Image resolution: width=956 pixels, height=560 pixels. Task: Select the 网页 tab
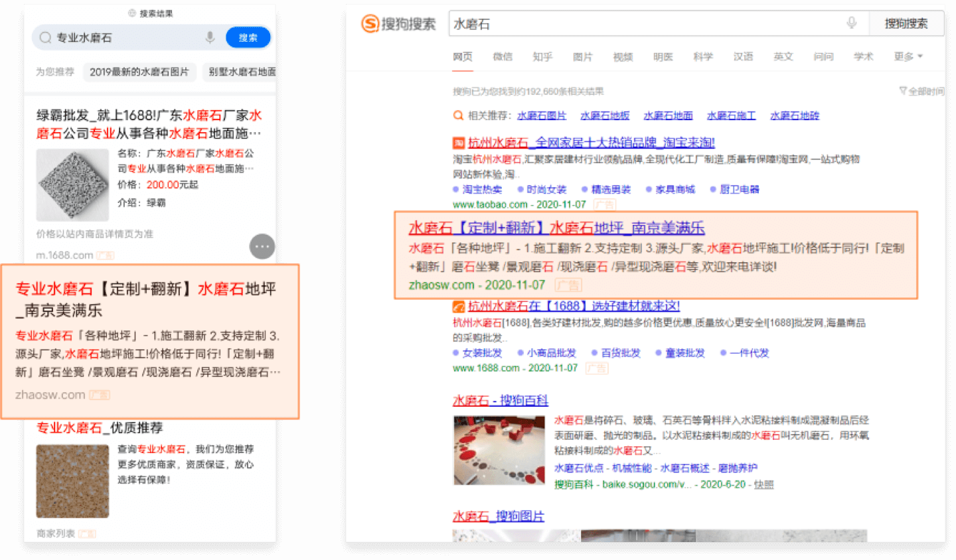(463, 57)
